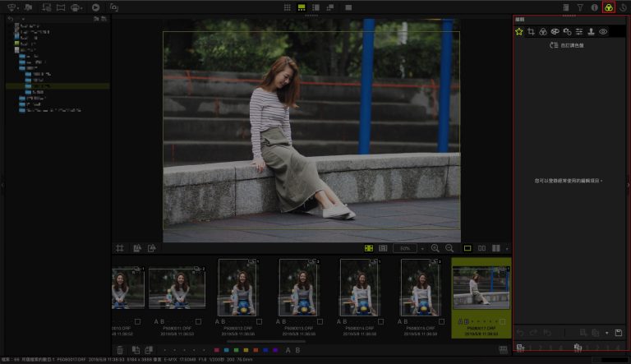Toggle the eye preview icon in edit palette
631x364 pixels.
[x=603, y=31]
